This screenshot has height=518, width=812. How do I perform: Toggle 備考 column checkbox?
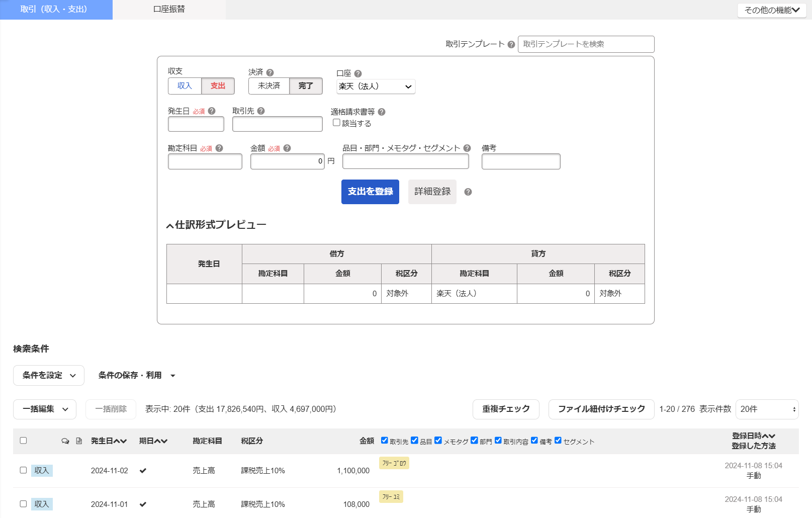tap(534, 441)
